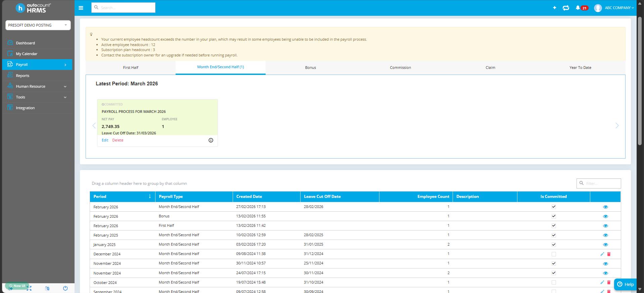Viewport: 644px width, 293px height.
Task: Toggle Is Committed checkbox for February 2025
Action: coord(554,235)
